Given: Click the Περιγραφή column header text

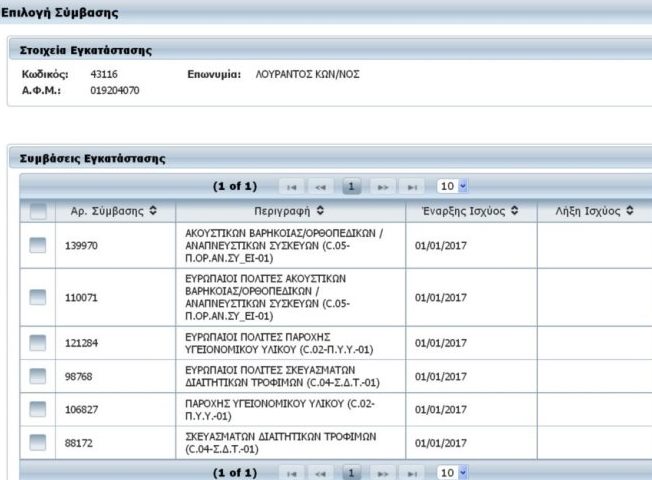Looking at the screenshot, I should [x=282, y=211].
